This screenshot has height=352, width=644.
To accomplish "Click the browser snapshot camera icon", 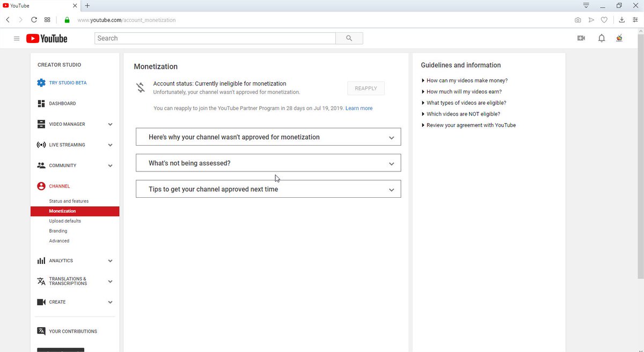I will pyautogui.click(x=577, y=20).
